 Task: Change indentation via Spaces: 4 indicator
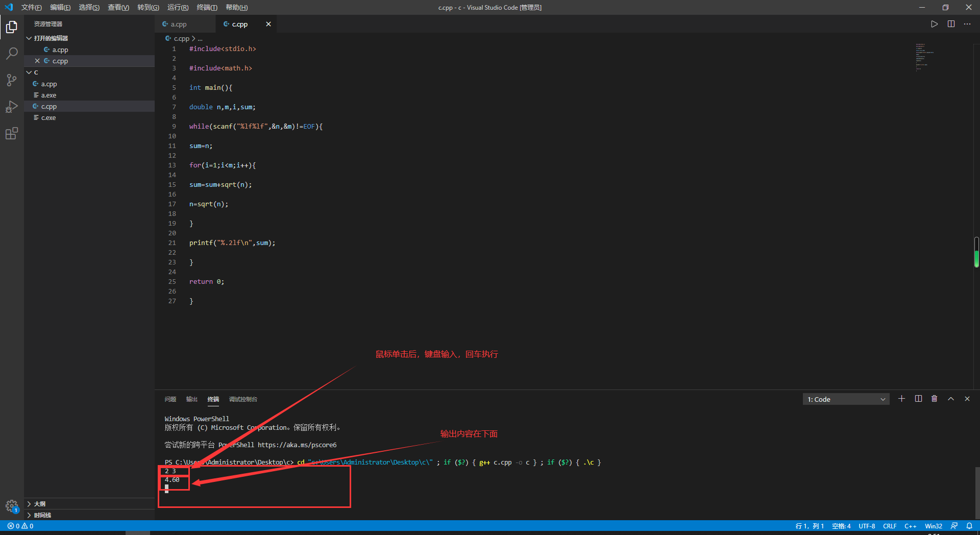click(841, 526)
